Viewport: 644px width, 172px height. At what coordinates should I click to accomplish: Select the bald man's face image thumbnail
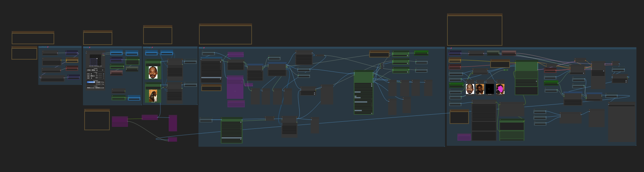153,73
